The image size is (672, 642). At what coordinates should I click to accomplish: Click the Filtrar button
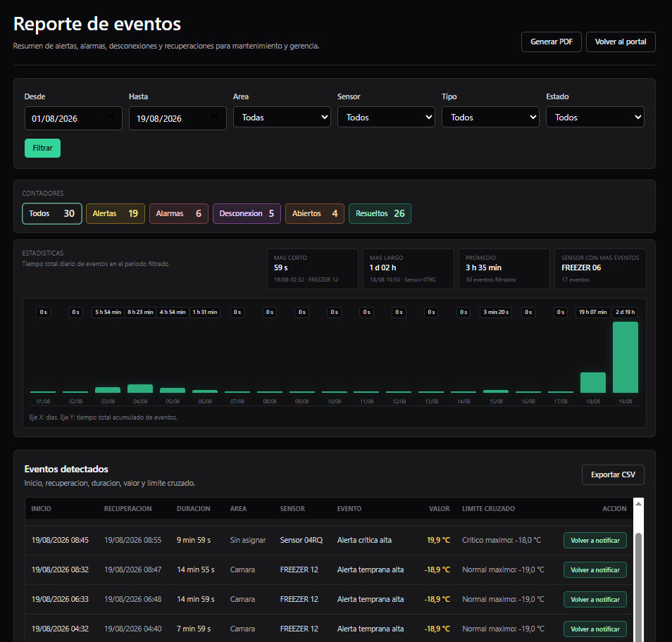(x=42, y=148)
